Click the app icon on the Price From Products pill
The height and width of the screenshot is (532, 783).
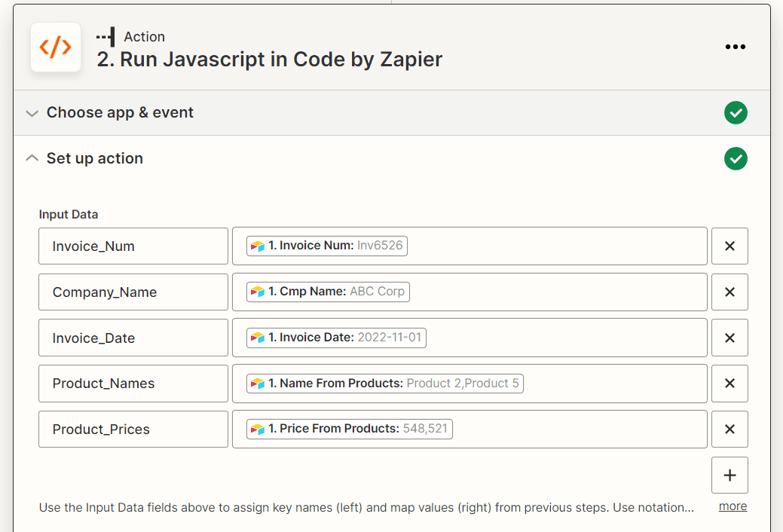pyautogui.click(x=256, y=429)
